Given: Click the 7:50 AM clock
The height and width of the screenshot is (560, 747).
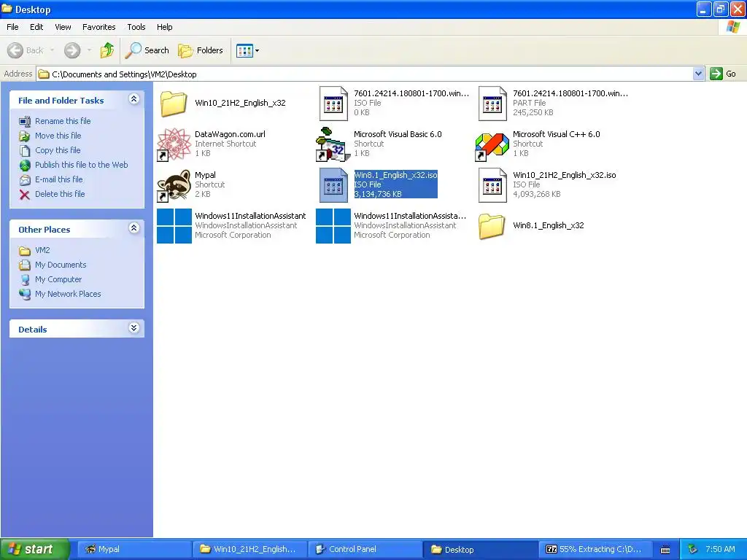Looking at the screenshot, I should (x=720, y=549).
